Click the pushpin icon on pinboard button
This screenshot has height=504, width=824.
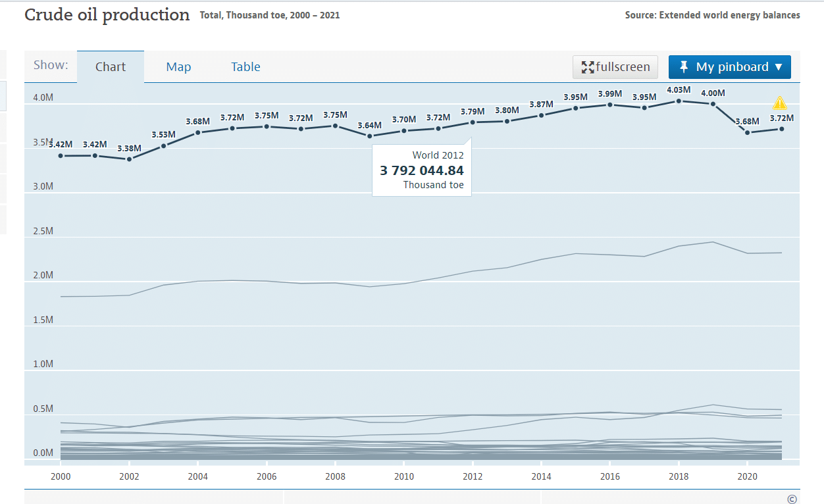click(684, 66)
